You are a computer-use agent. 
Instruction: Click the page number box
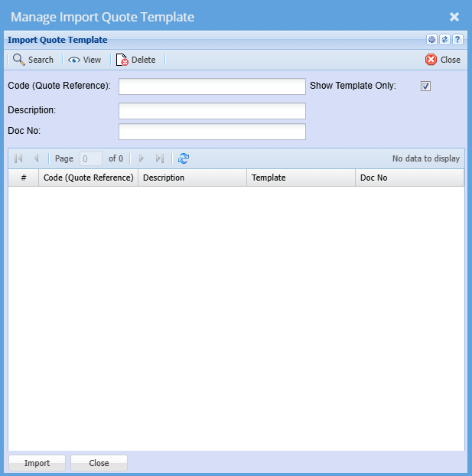(91, 158)
